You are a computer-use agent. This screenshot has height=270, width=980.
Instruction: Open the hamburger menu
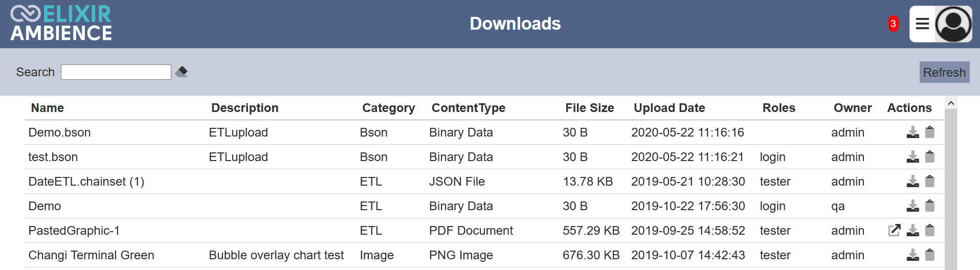[922, 24]
